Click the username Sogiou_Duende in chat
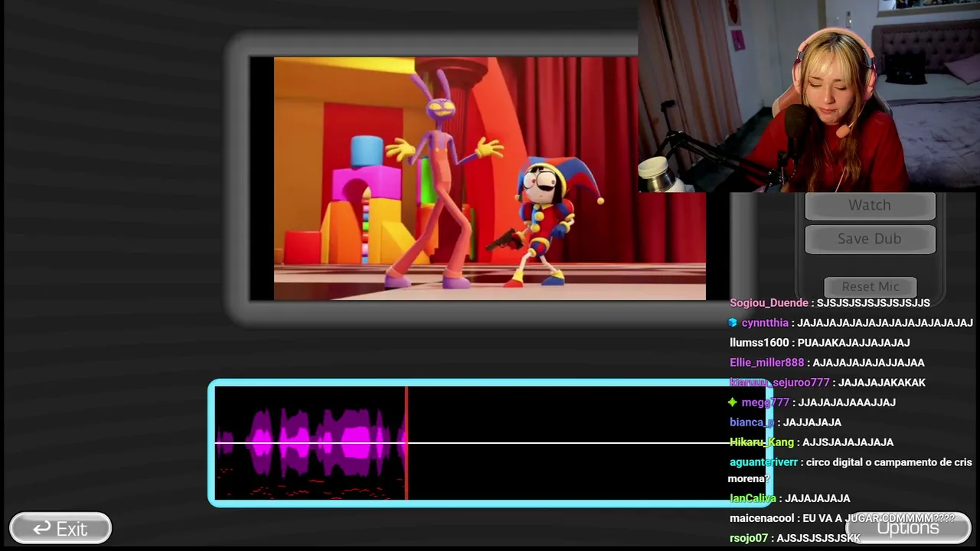 (x=769, y=303)
